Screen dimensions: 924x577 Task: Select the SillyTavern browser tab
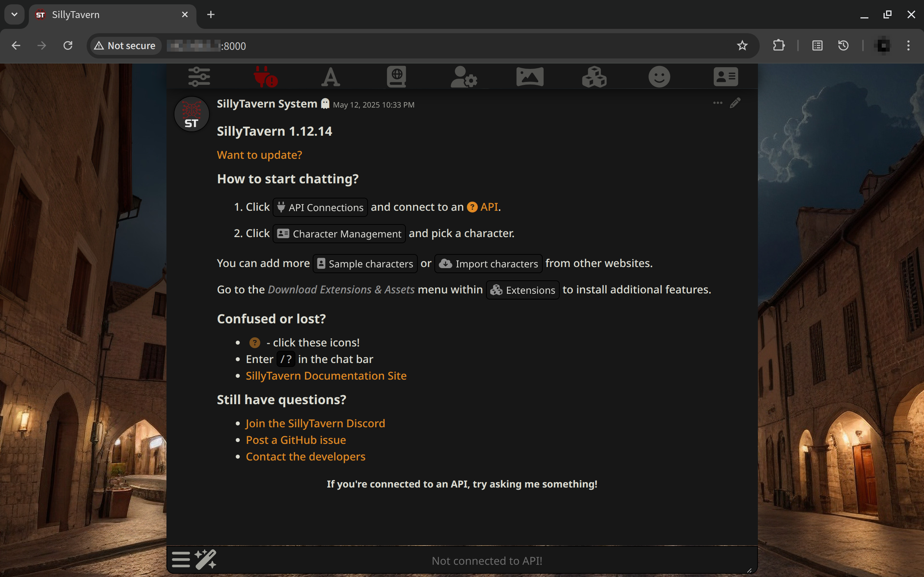[x=112, y=15]
